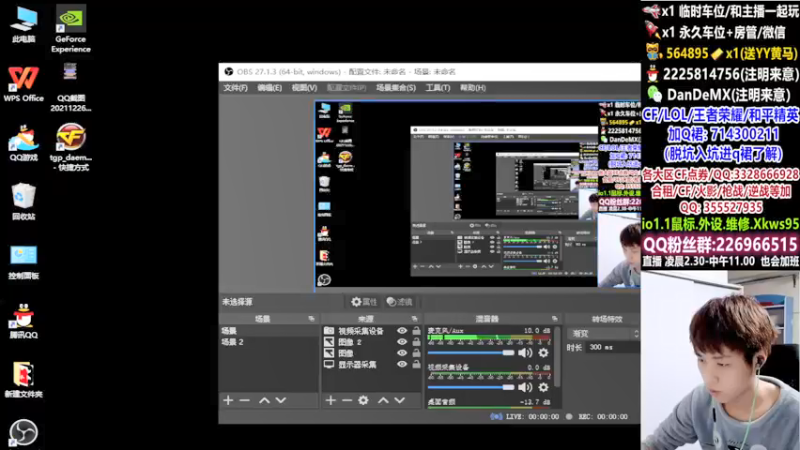Click the REC: 00:00:00 status text
This screenshot has width=800, height=450.
pos(603,416)
